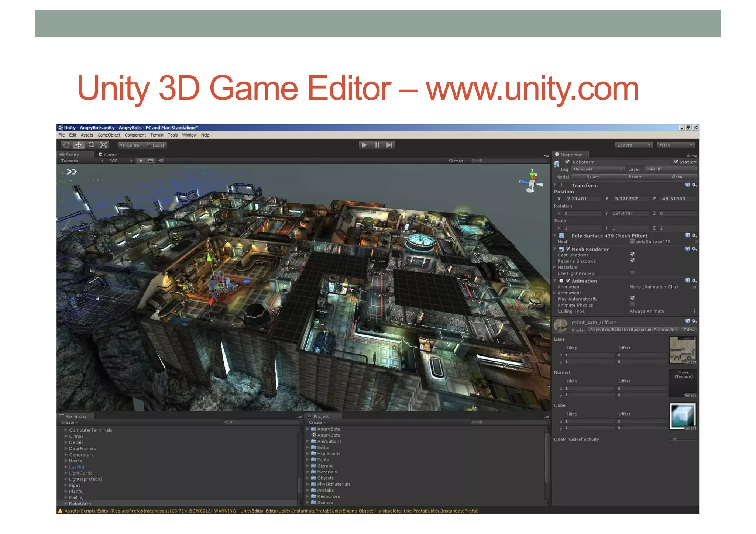Image resolution: width=756 pixels, height=534 pixels.
Task: Open the Layers dropdown
Action: click(634, 145)
